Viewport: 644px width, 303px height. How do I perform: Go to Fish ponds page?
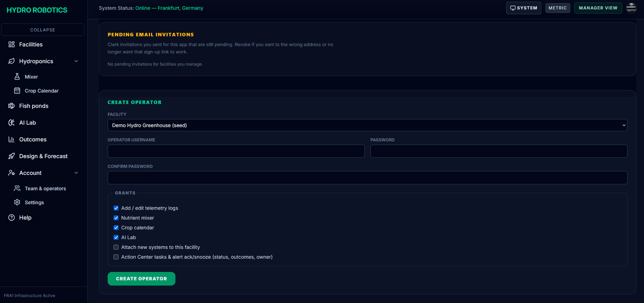tap(34, 106)
